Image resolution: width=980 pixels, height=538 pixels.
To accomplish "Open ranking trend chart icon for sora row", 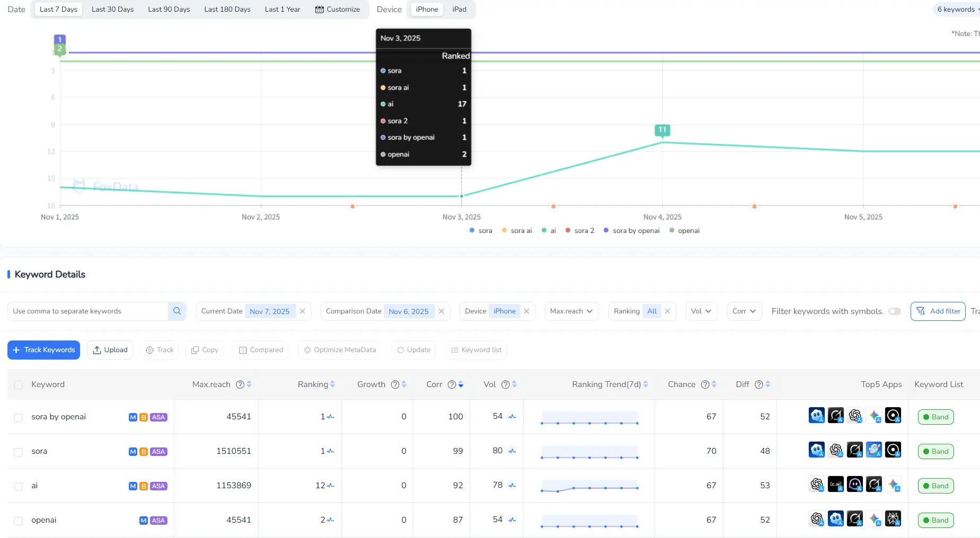I will click(330, 451).
